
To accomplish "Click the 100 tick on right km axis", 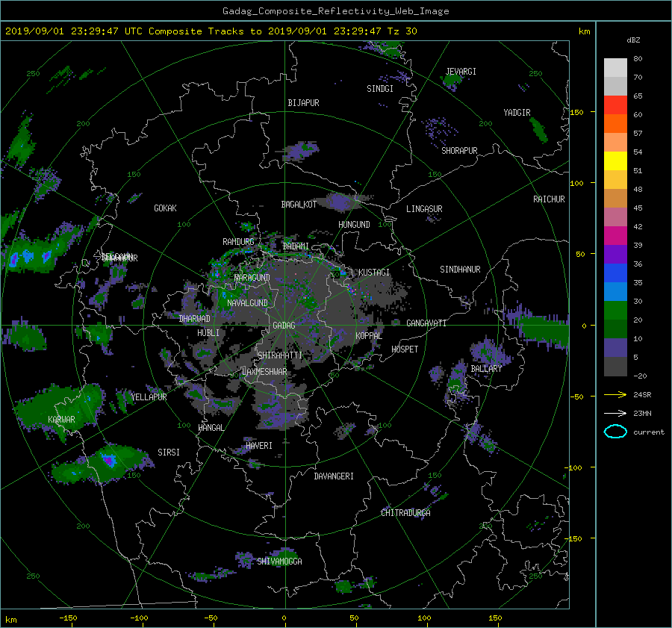I will [x=576, y=184].
